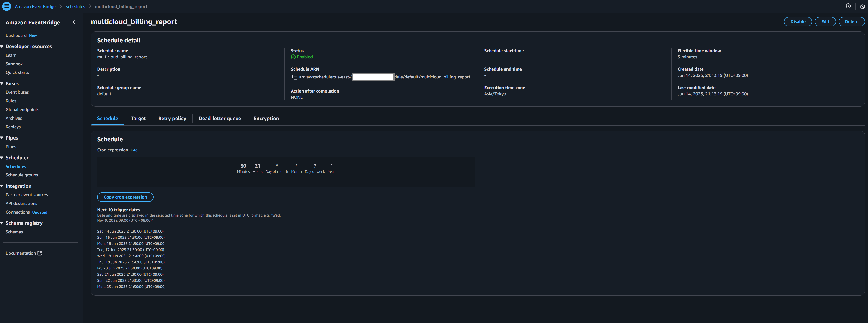Click the "Enabled" status text
868x323 pixels.
pyautogui.click(x=305, y=57)
